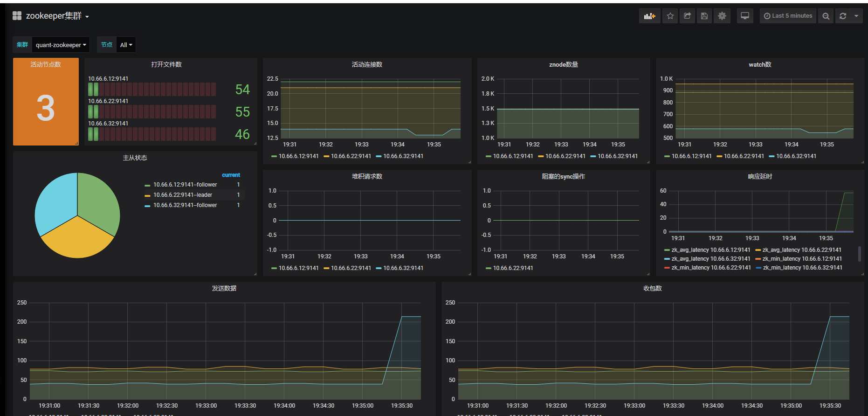Switch to TV view mode icon
This screenshot has width=868, height=416.
tap(745, 16)
